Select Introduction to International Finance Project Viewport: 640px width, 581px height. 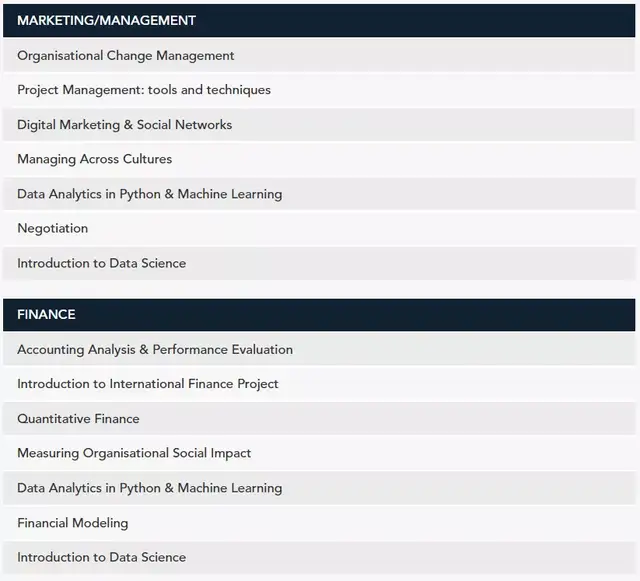[148, 384]
